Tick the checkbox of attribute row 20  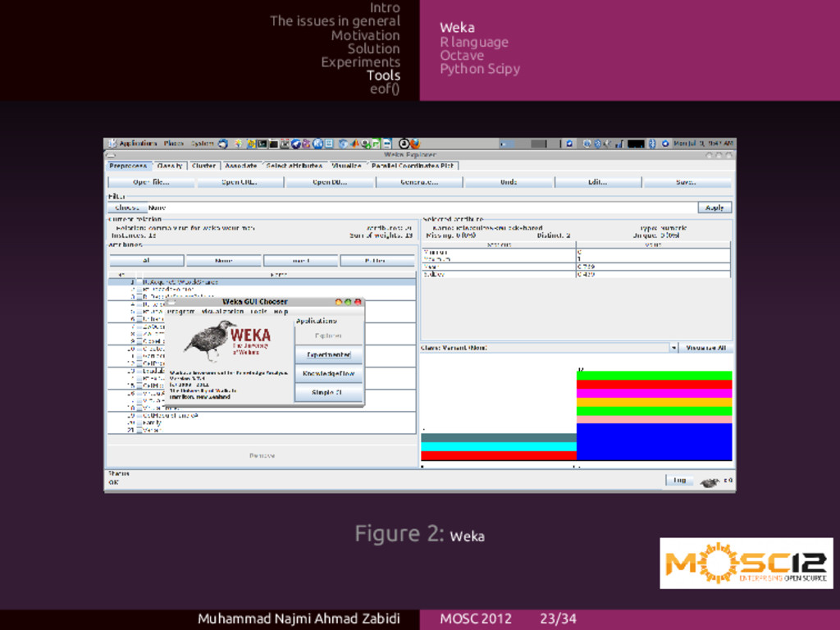139,422
